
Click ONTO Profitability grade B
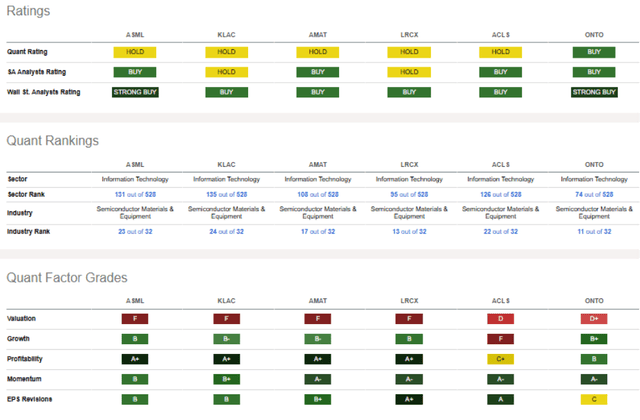click(x=594, y=359)
